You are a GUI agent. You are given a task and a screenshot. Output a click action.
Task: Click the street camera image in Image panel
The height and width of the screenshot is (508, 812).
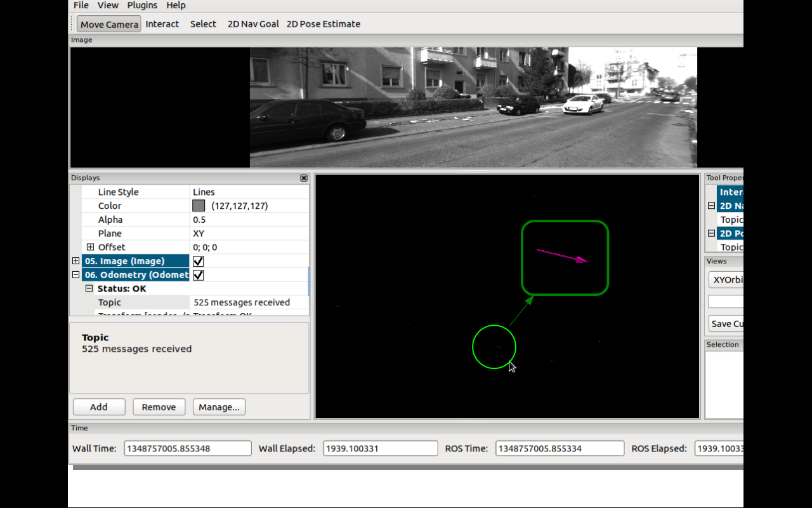tap(473, 107)
